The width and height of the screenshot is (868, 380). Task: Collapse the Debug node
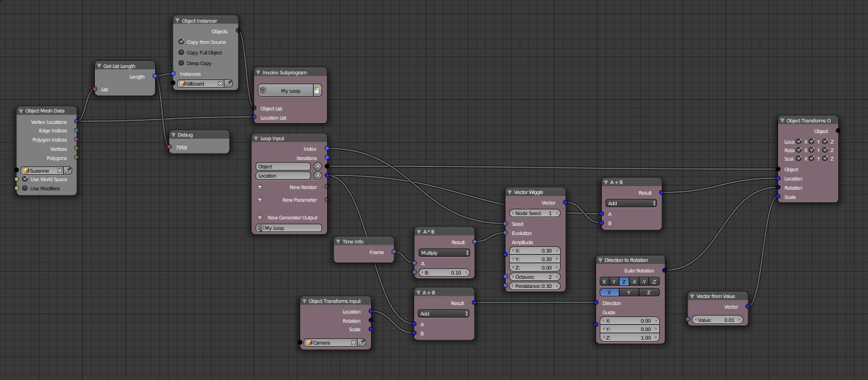(173, 134)
